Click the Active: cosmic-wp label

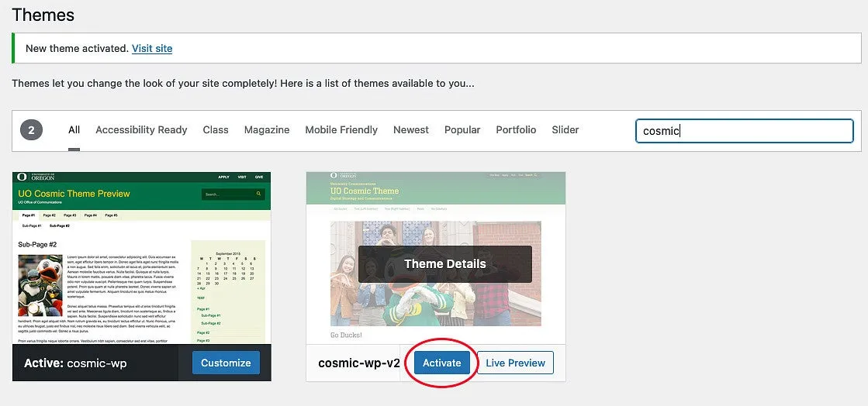pyautogui.click(x=75, y=363)
